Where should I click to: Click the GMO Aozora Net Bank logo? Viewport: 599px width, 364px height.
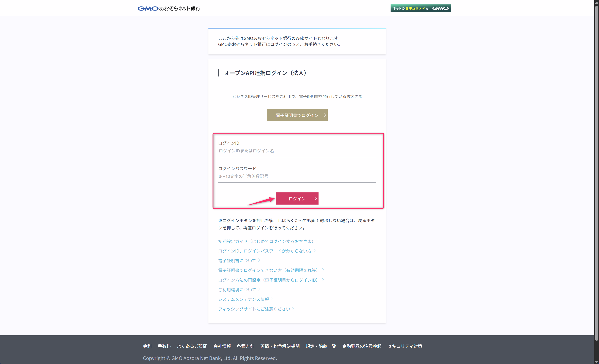click(x=169, y=8)
